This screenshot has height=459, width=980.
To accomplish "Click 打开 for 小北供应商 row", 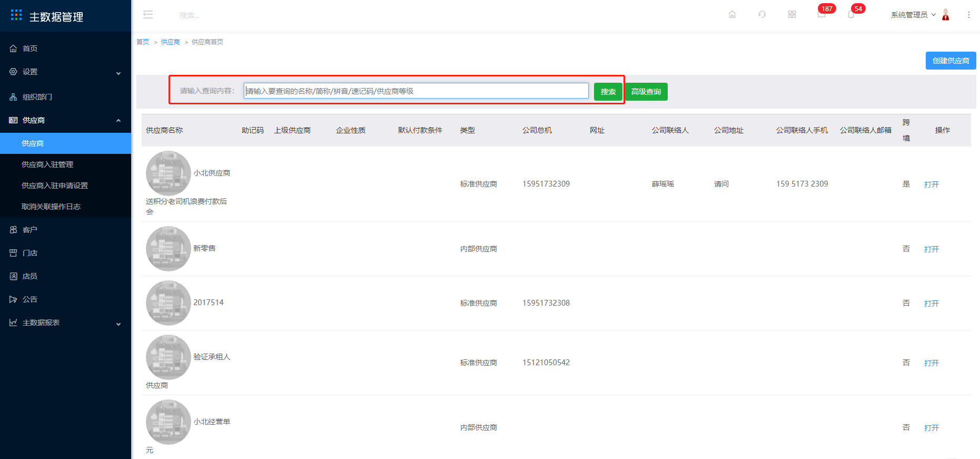I will point(931,184).
